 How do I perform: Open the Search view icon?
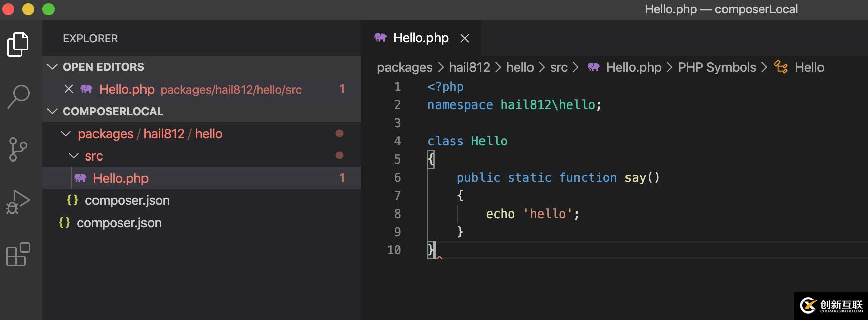coord(19,96)
